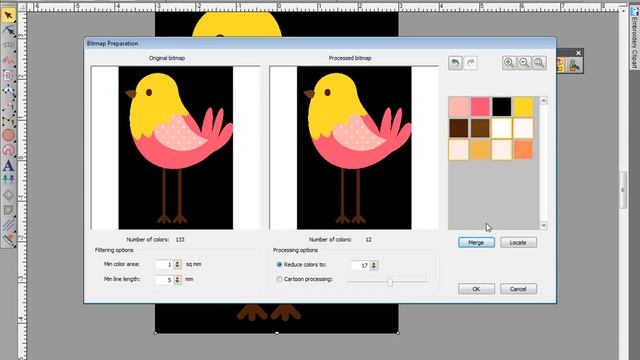
Task: Click the Original bitmap heading label
Action: (x=167, y=58)
